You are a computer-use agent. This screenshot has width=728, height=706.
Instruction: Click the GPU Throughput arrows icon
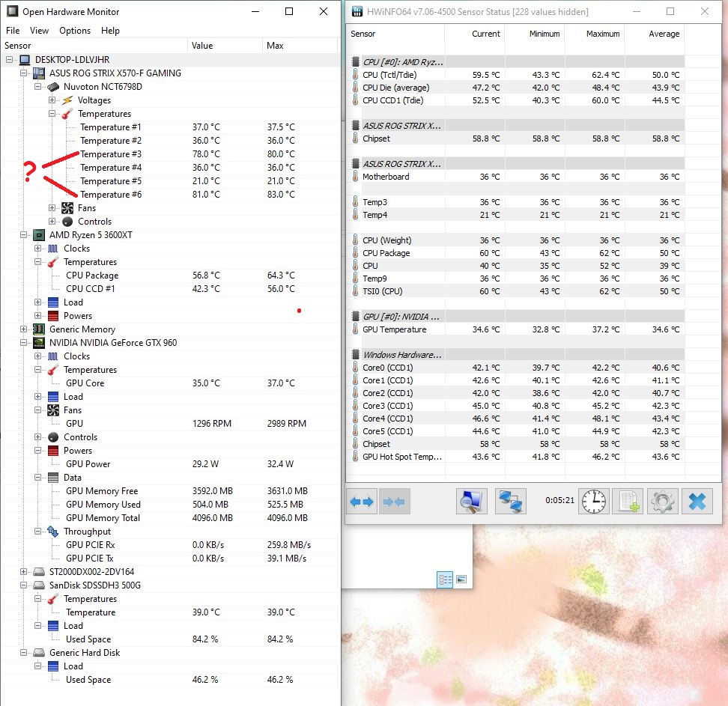53,532
